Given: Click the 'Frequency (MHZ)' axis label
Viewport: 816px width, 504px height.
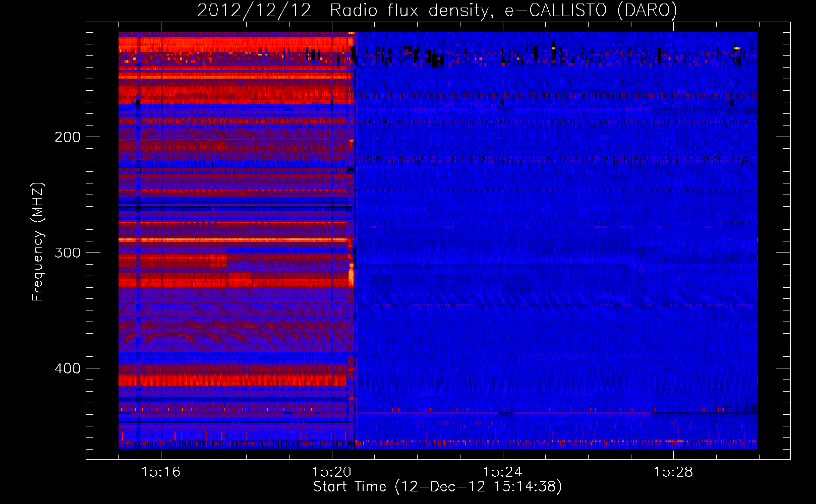Looking at the screenshot, I should pyautogui.click(x=38, y=241).
